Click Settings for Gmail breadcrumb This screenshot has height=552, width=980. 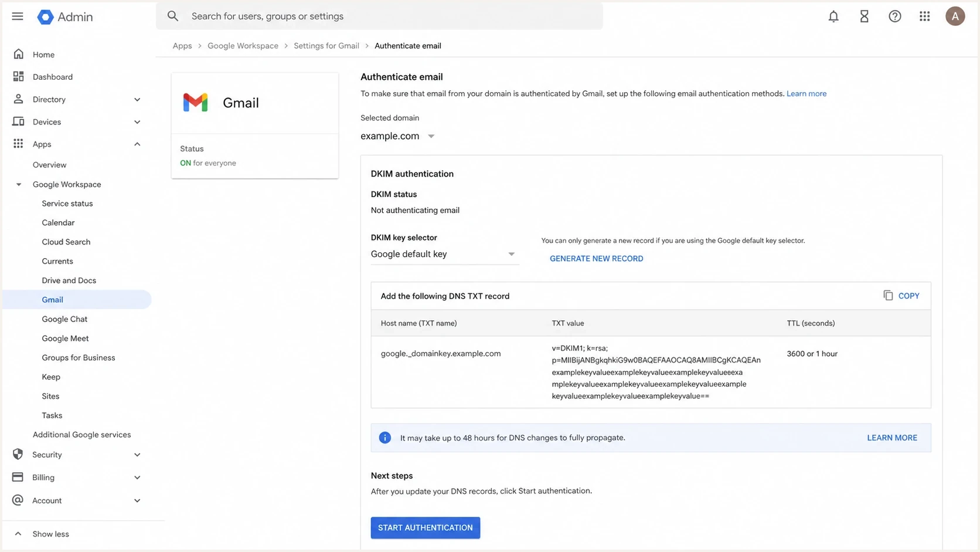pos(326,46)
